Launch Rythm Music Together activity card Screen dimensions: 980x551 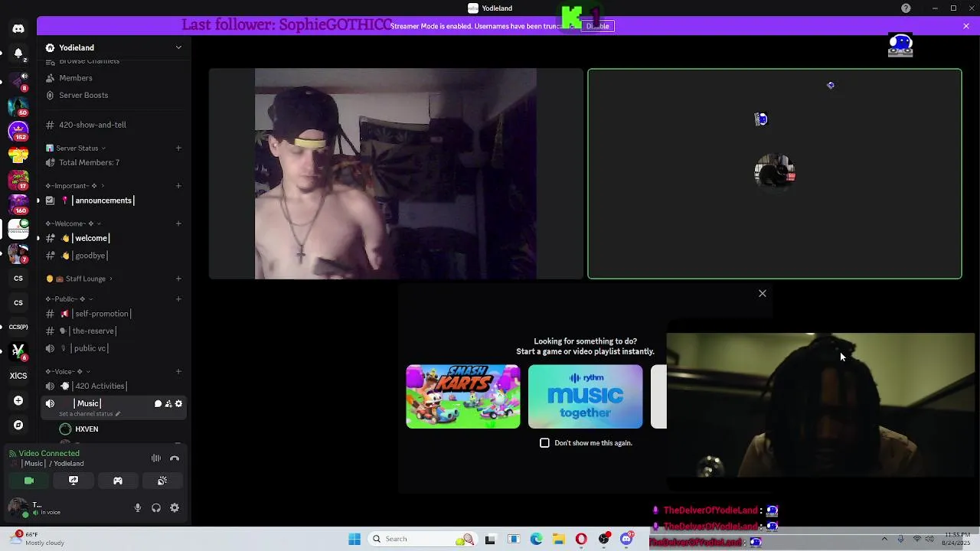tap(586, 396)
